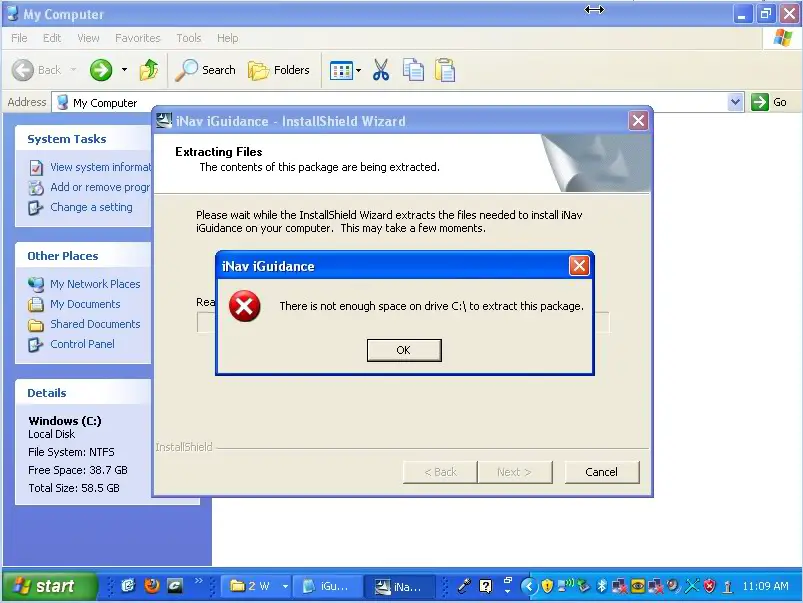
Task: Show more Quick Launch items chevron
Action: [x=198, y=580]
